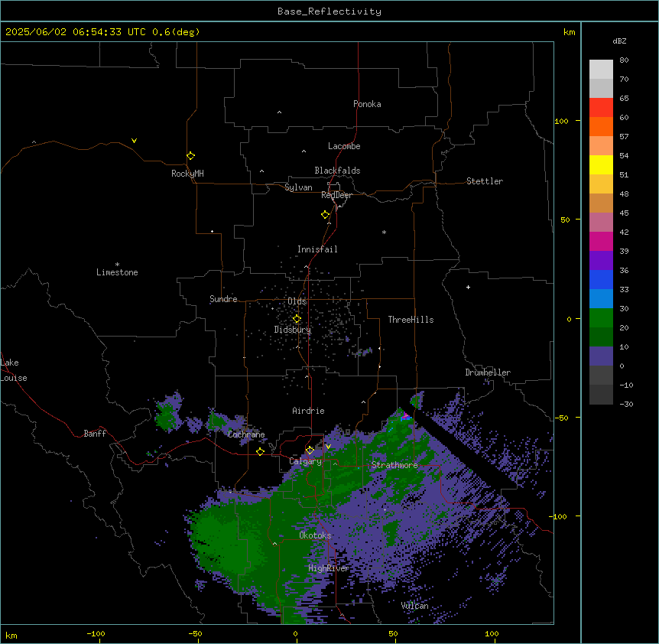Click the km unit label at top right
The width and height of the screenshot is (659, 644).
point(570,32)
